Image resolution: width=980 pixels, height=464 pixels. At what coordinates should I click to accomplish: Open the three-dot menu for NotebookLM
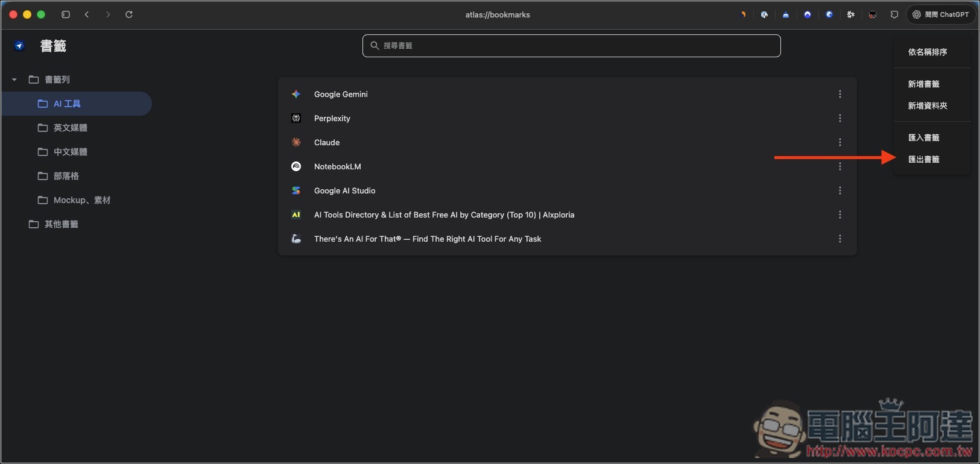840,166
